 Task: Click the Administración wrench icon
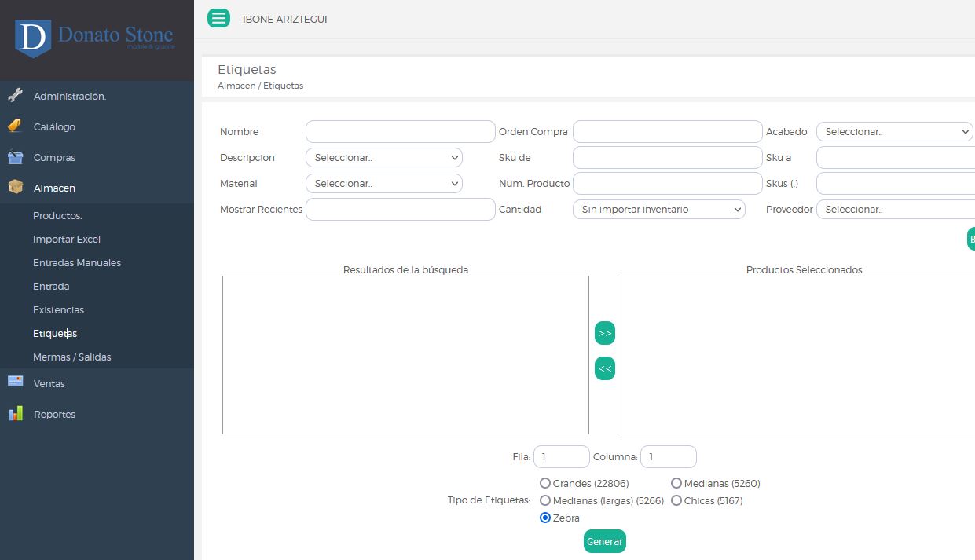click(15, 96)
